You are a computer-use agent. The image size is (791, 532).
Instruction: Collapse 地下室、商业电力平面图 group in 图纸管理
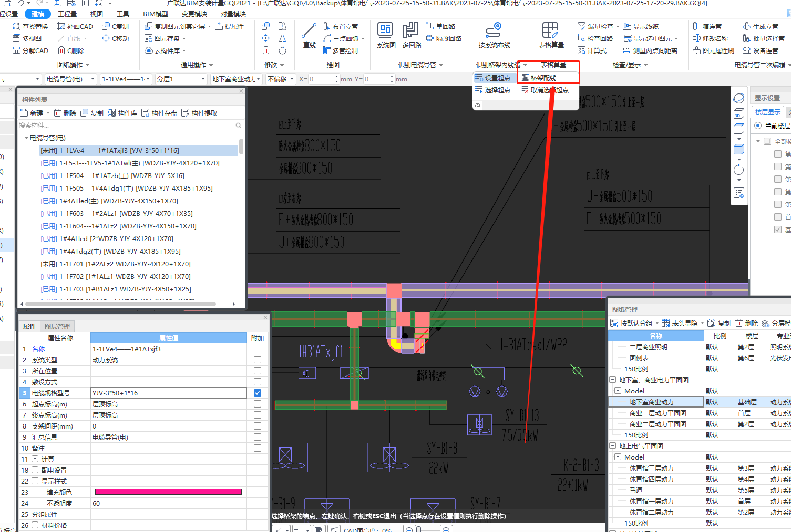click(x=612, y=380)
